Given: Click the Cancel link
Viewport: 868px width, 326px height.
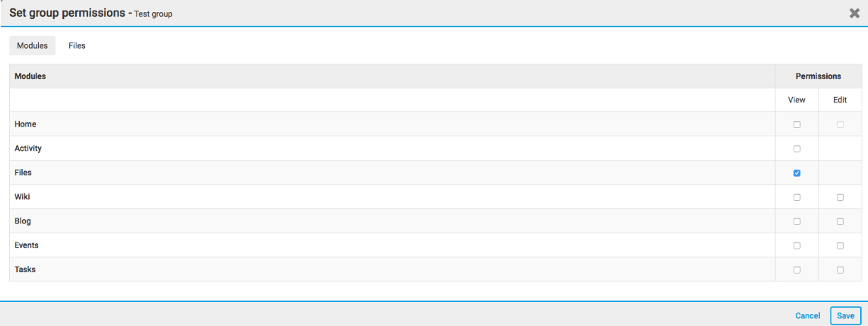Looking at the screenshot, I should coord(807,316).
